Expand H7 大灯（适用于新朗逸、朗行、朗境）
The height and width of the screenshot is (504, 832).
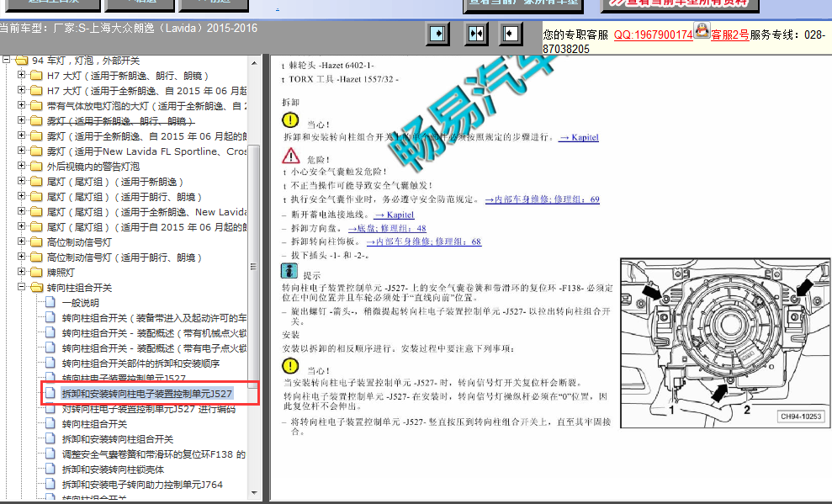pos(21,75)
